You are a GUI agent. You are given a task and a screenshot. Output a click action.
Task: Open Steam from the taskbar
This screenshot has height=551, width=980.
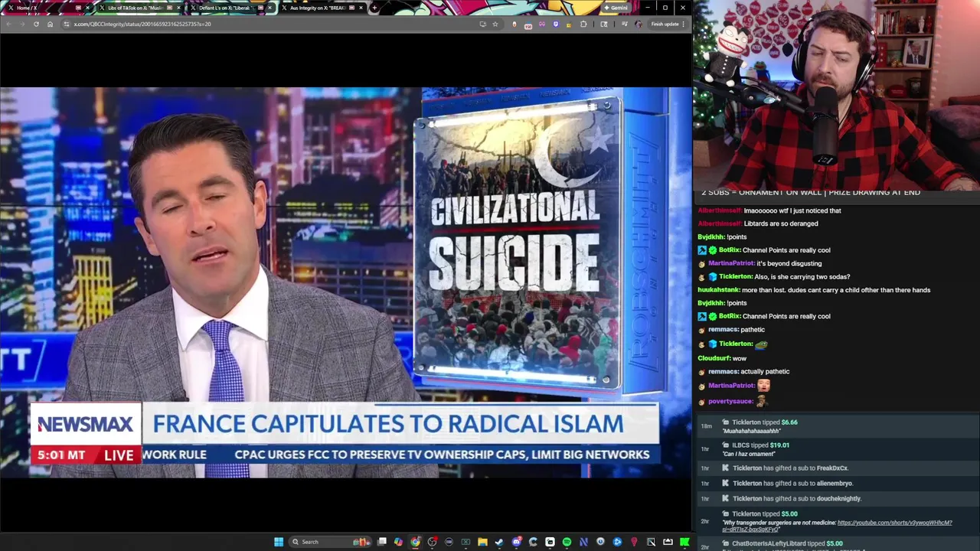[499, 542]
